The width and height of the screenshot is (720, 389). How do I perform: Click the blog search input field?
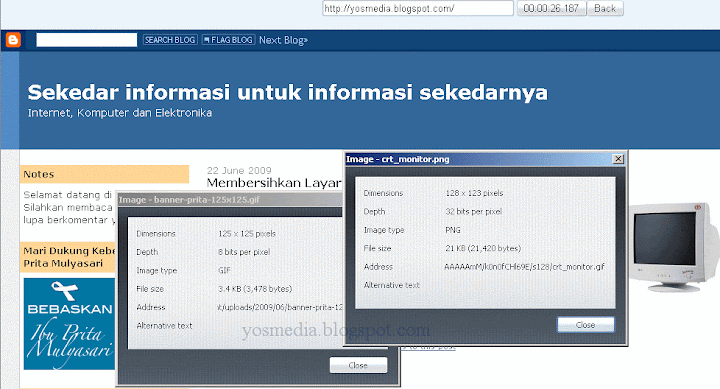coord(86,40)
